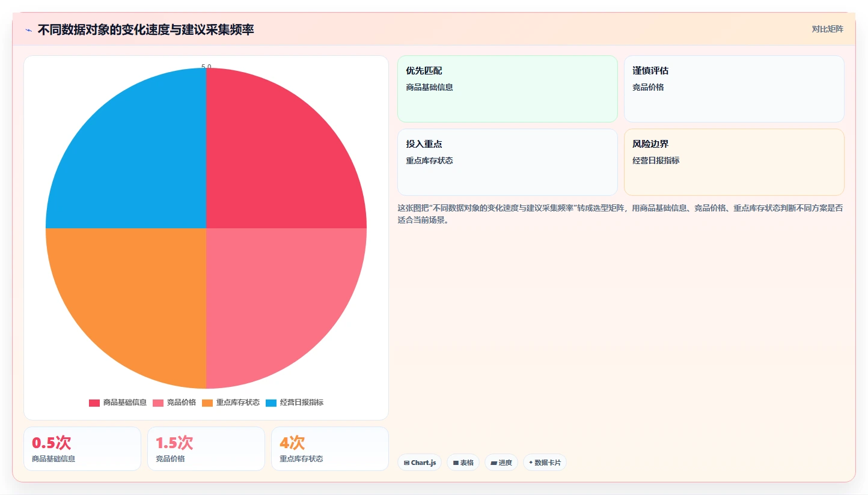The image size is (868, 495).
Task: Open the 优先匹配 matrix card
Action: click(x=507, y=89)
